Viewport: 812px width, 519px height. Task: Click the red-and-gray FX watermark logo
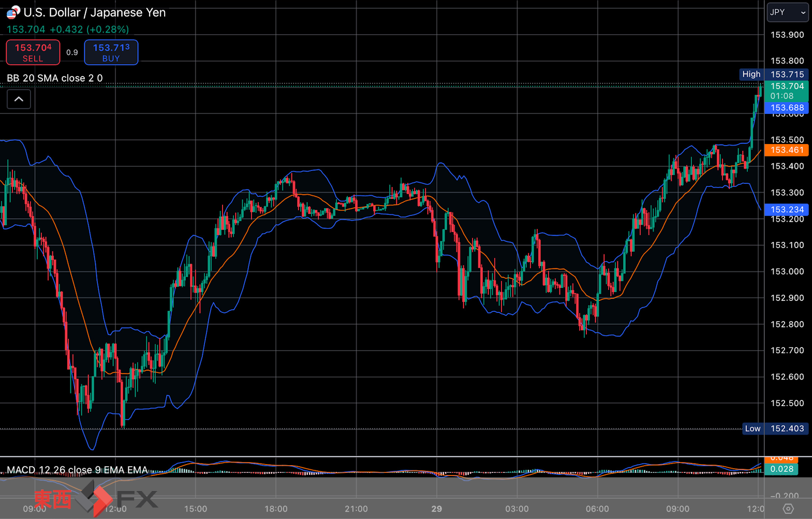tap(97, 499)
